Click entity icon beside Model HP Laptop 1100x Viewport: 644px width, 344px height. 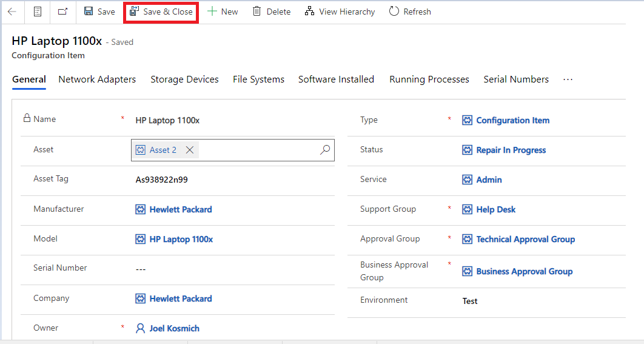click(141, 239)
